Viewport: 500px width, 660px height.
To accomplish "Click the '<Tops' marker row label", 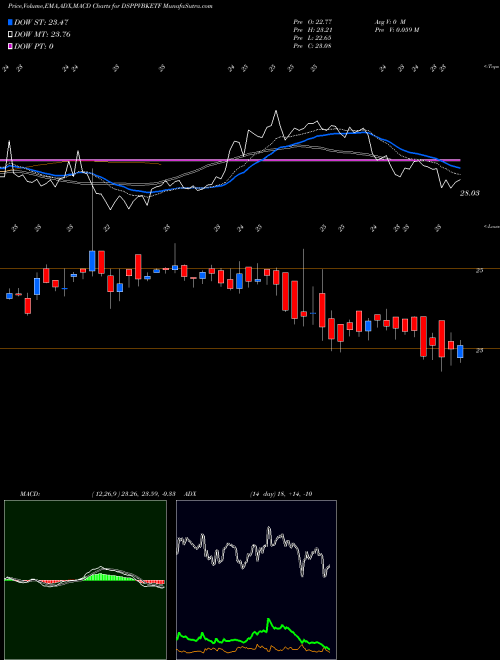I will pos(491,67).
